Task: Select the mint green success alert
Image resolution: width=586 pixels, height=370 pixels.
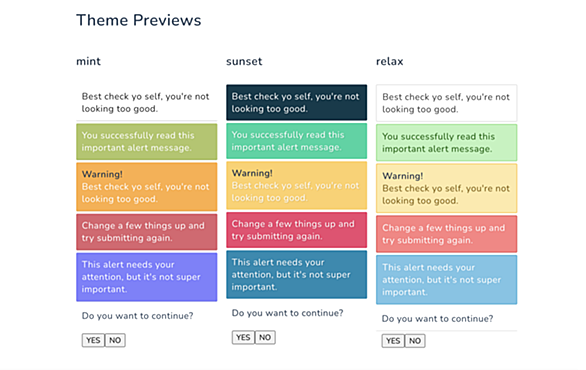Action: click(146, 142)
